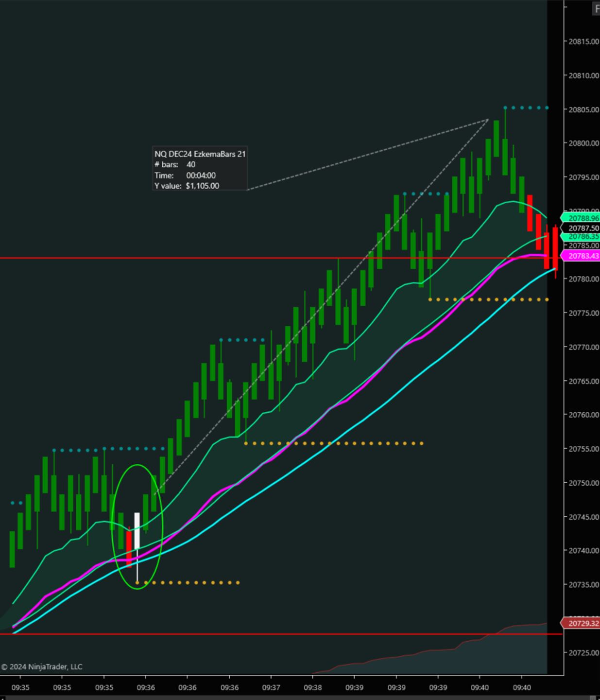Viewport: 600px width, 700px height.
Task: Select the 20788.96 green price marker
Action: coord(581,218)
